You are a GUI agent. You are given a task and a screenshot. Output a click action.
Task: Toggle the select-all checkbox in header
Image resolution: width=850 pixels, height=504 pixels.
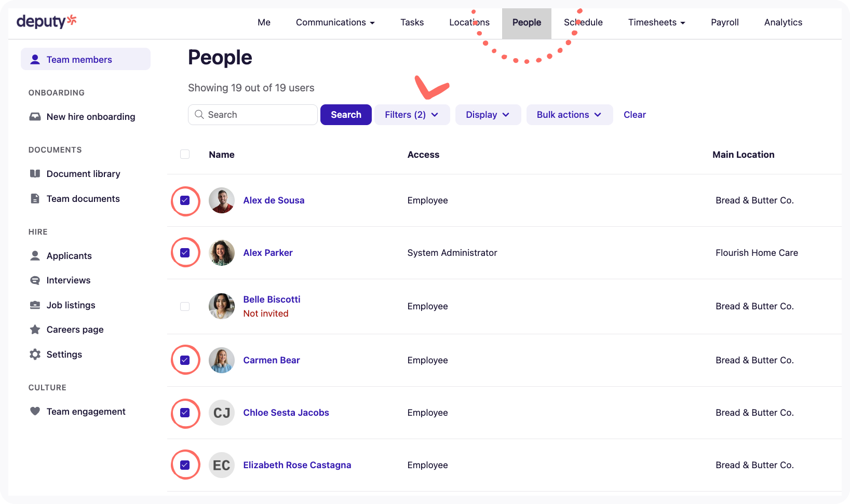click(185, 154)
